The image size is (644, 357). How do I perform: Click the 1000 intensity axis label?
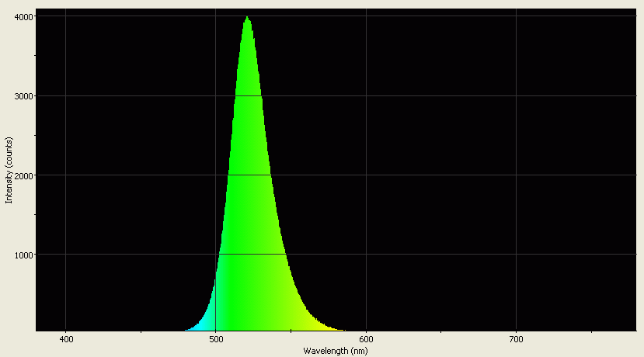23,255
